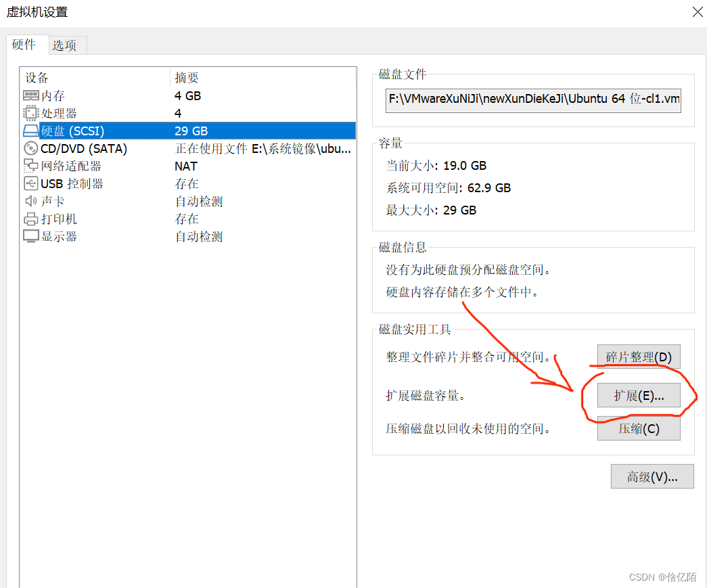Select the 显示器 row label
This screenshot has height=588, width=707.
click(59, 236)
